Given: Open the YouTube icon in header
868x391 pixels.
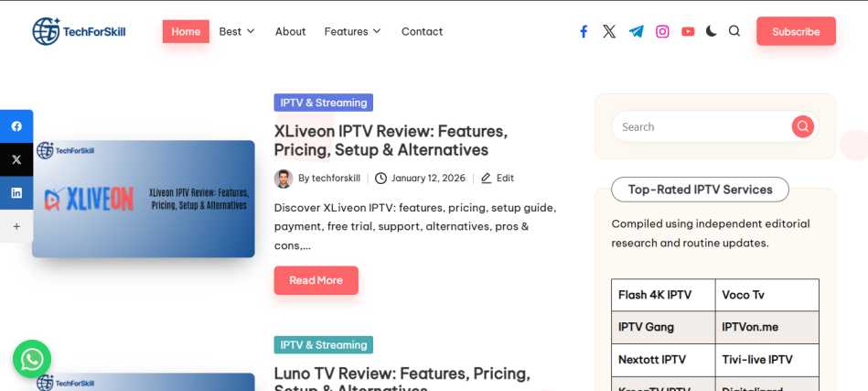Looking at the screenshot, I should pos(688,31).
